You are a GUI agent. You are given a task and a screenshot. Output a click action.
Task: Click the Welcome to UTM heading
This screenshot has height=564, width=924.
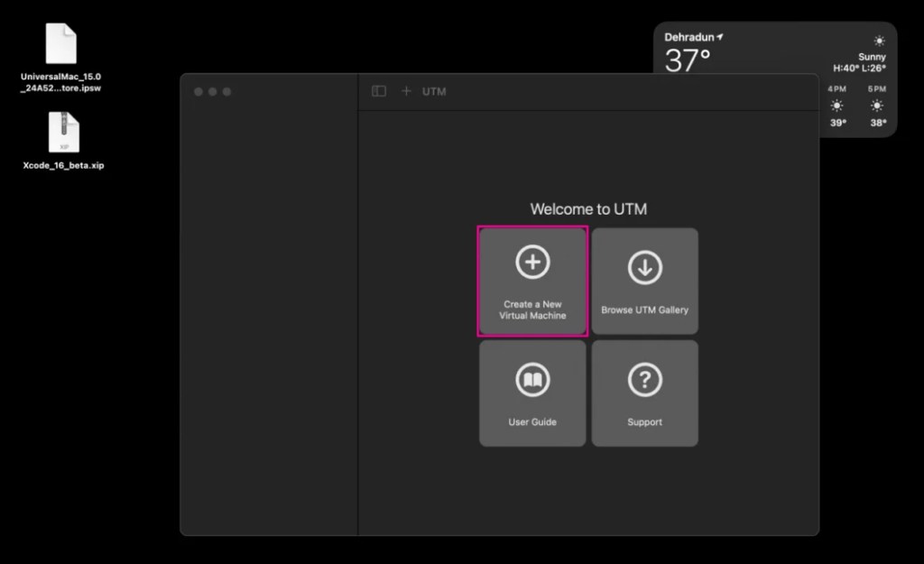pos(588,209)
